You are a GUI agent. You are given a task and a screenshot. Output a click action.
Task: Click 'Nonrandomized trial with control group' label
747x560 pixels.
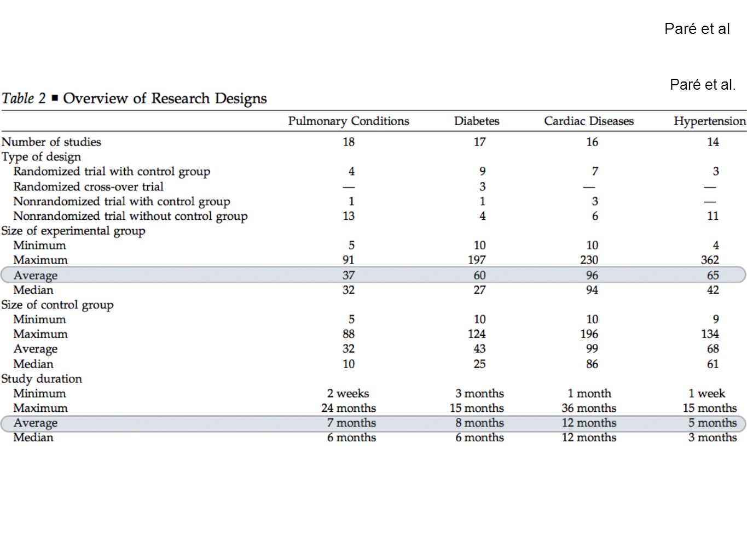coord(121,201)
